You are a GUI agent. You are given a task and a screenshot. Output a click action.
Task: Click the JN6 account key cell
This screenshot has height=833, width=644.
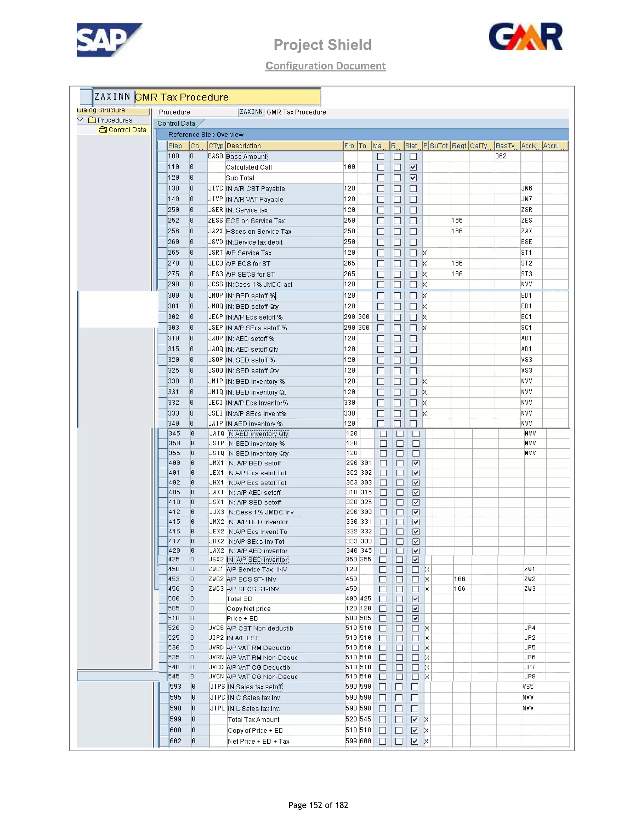tap(531, 188)
